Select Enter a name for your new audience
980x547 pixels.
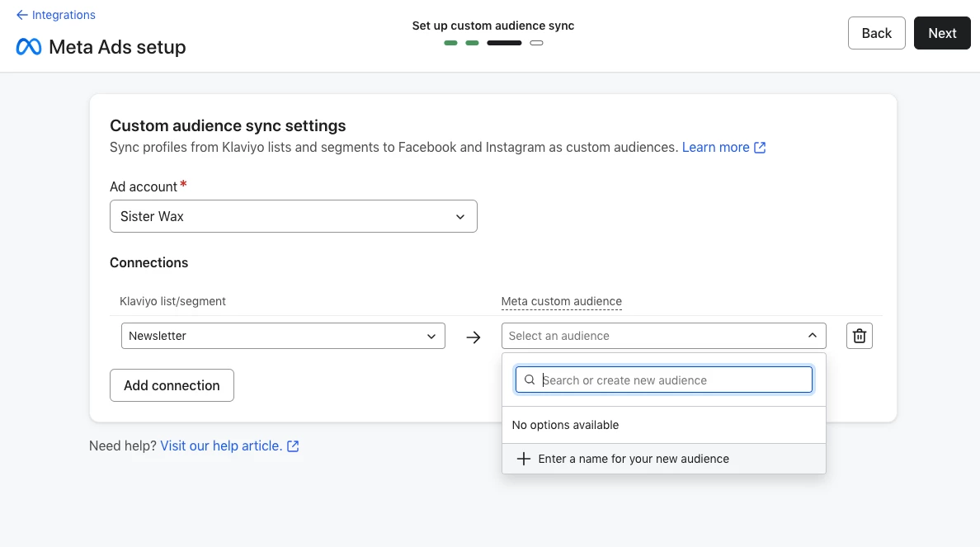pyautogui.click(x=634, y=459)
